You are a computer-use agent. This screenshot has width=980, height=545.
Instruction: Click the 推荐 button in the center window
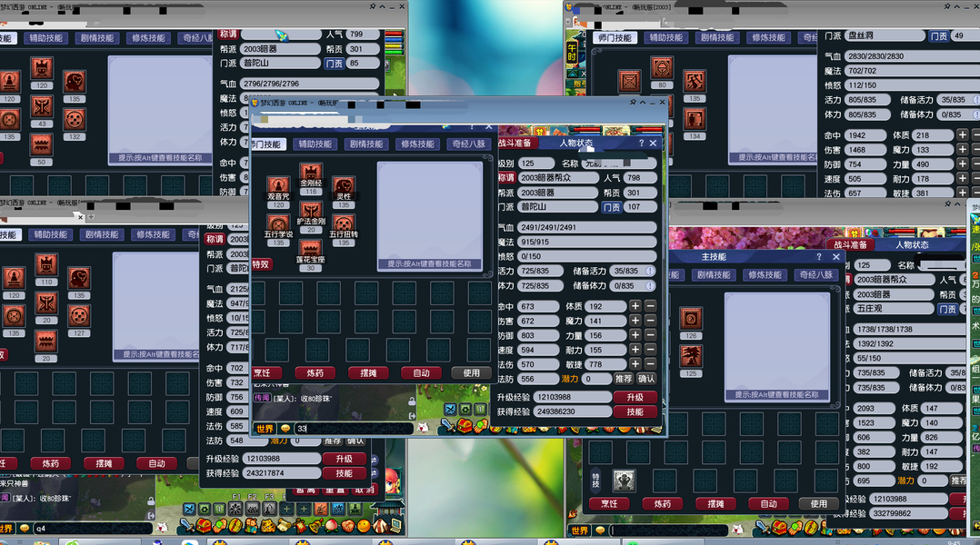point(623,378)
